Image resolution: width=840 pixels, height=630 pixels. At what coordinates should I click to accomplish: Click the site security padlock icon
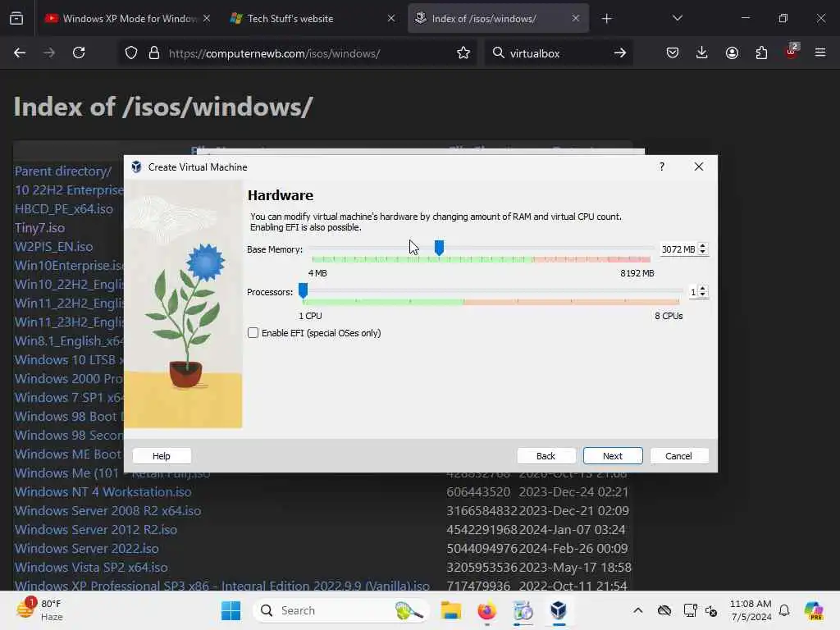pyautogui.click(x=154, y=53)
